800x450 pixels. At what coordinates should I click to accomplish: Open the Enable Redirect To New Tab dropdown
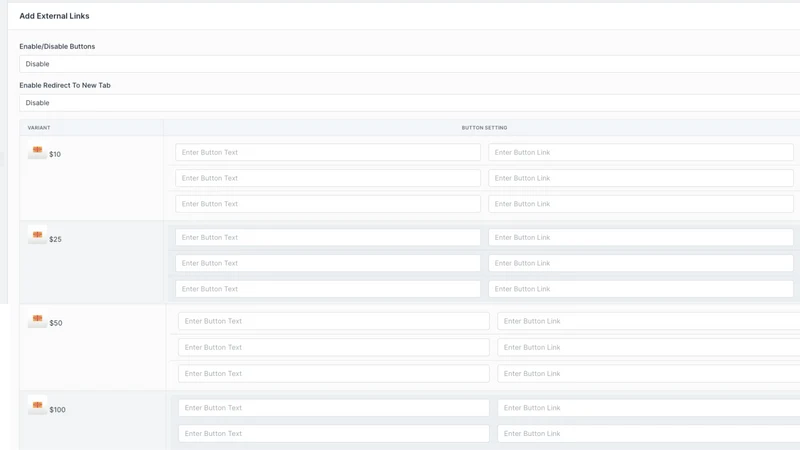410,103
